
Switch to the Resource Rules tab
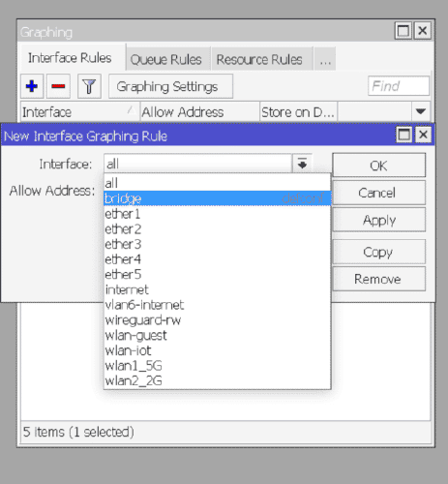(261, 59)
